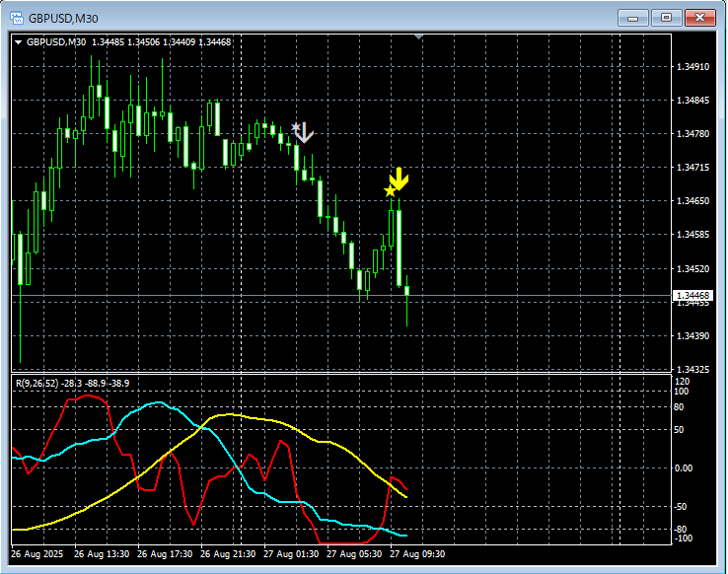Click the 26 Aug 21:30 time label
The image size is (728, 574).
[228, 554]
